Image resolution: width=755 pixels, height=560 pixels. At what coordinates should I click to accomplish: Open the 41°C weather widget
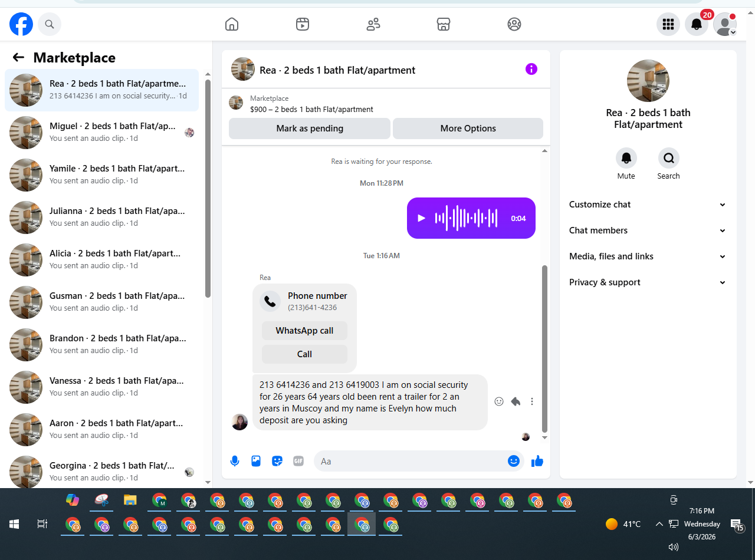[623, 524]
